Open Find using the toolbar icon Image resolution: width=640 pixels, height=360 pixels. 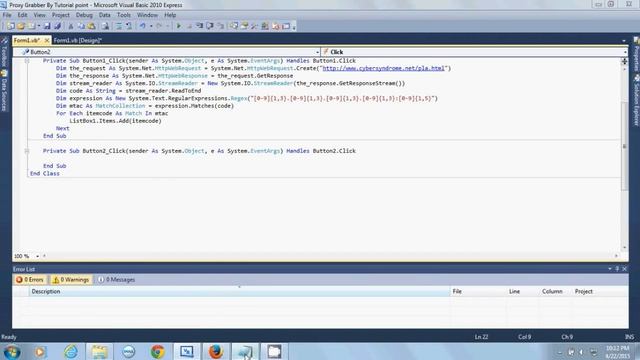click(x=105, y=26)
